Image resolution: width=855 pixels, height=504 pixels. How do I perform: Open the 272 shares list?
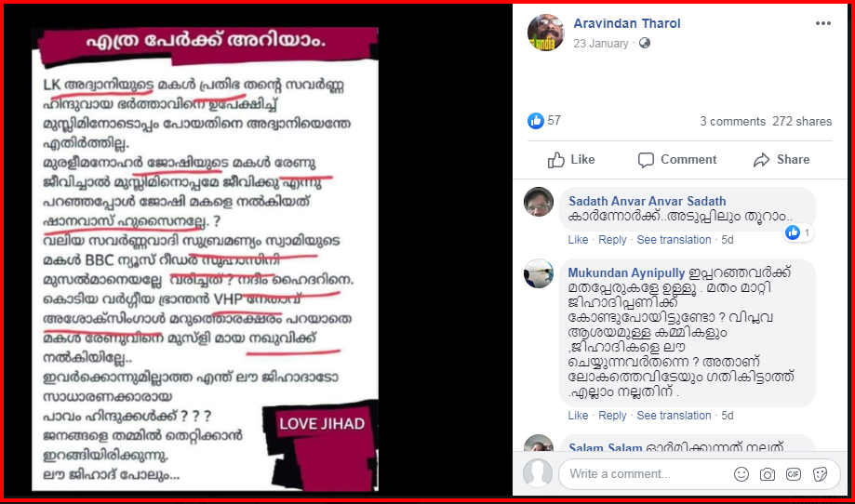pos(802,121)
